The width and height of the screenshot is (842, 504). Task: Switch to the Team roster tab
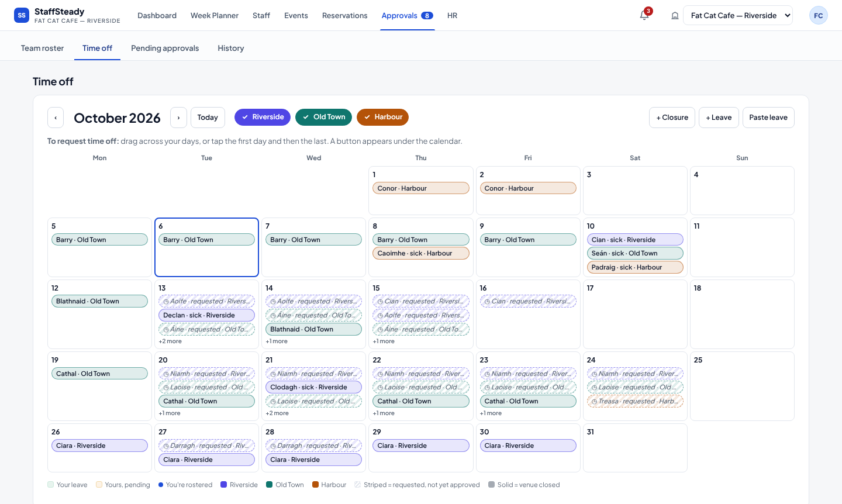(42, 48)
